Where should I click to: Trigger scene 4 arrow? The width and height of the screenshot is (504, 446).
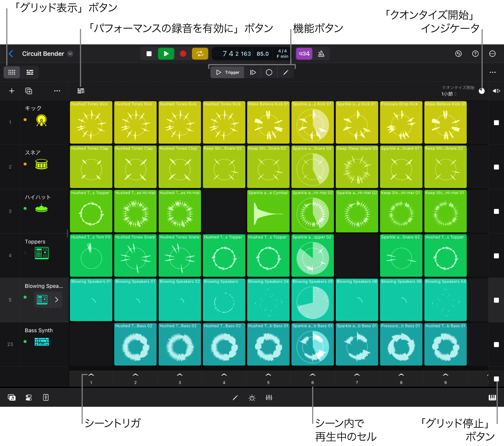(x=224, y=375)
